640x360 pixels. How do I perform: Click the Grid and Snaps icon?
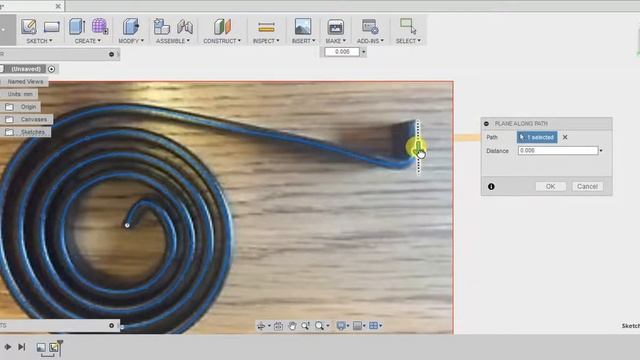358,326
